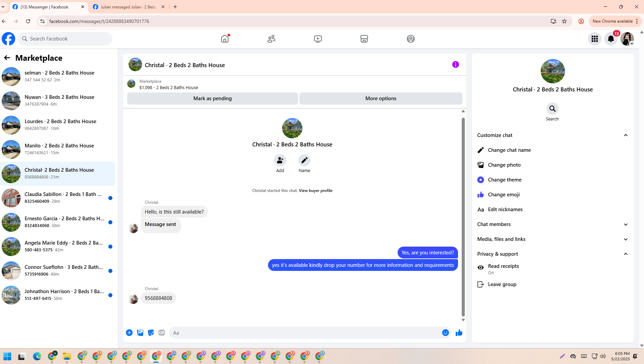Viewport: 644px width, 364px height.
Task: Click the Facebook logo
Action: 8,39
